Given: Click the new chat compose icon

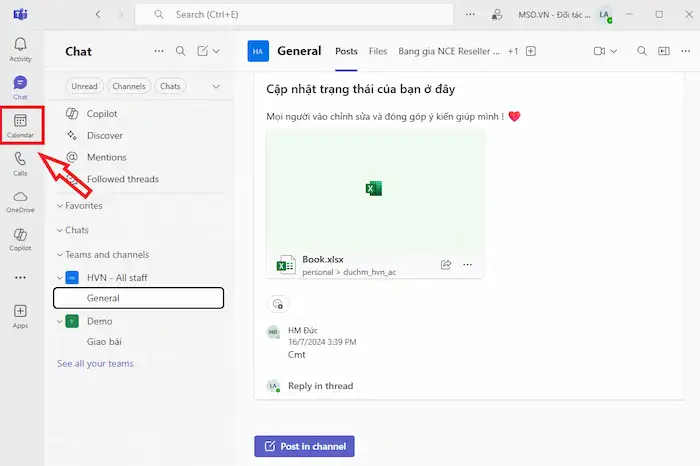Looking at the screenshot, I should click(203, 51).
